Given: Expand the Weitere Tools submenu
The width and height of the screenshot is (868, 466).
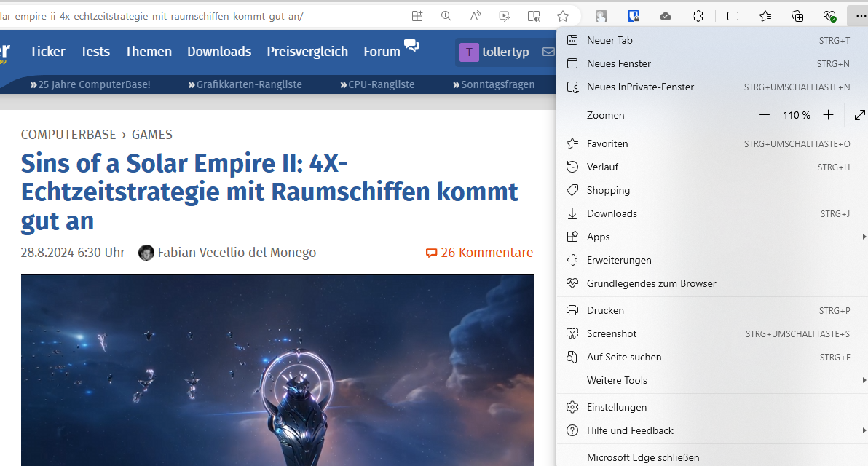Looking at the screenshot, I should click(x=712, y=380).
